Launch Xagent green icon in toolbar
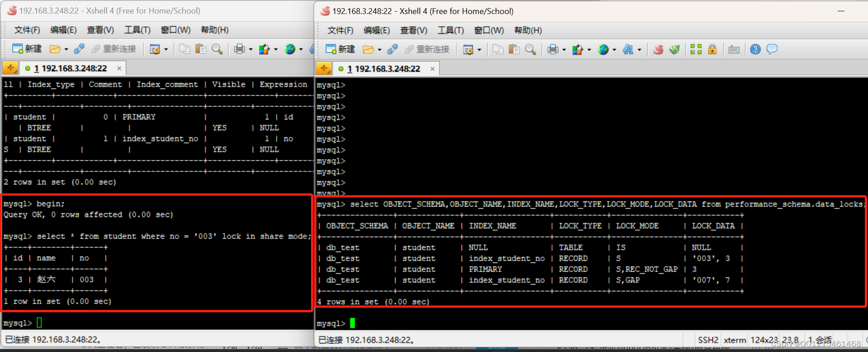This screenshot has height=352, width=868. click(675, 49)
